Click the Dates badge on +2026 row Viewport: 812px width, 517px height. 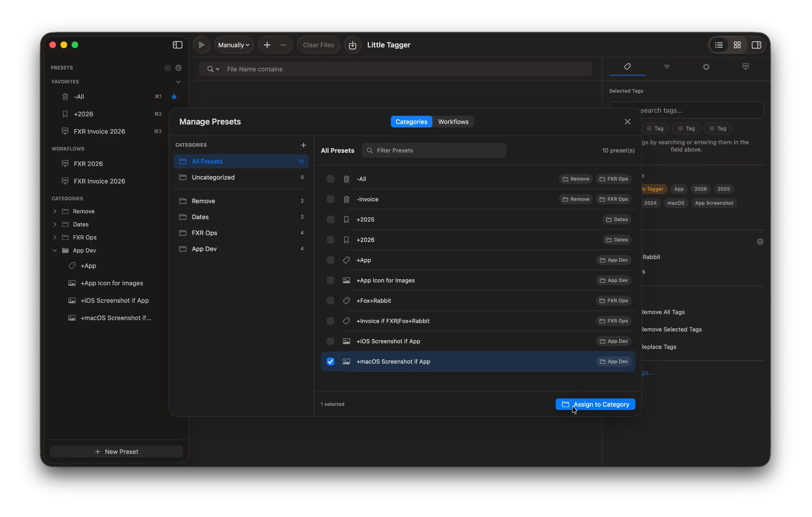(x=617, y=240)
